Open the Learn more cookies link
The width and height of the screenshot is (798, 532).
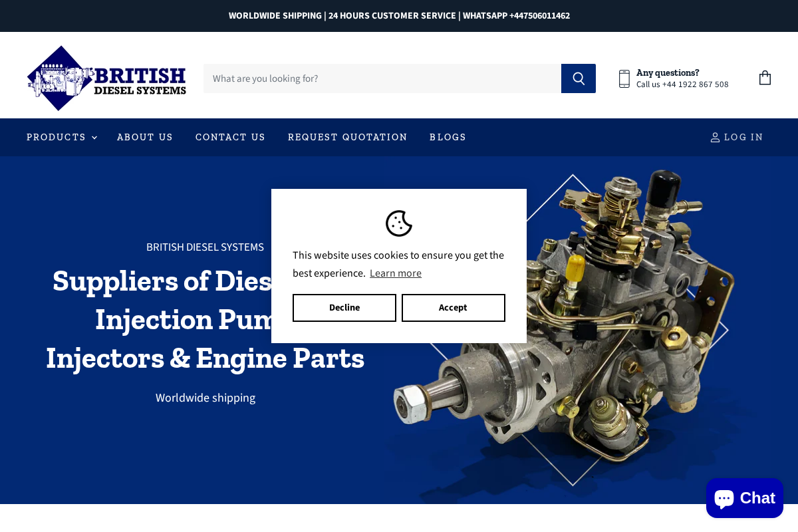[x=396, y=273]
